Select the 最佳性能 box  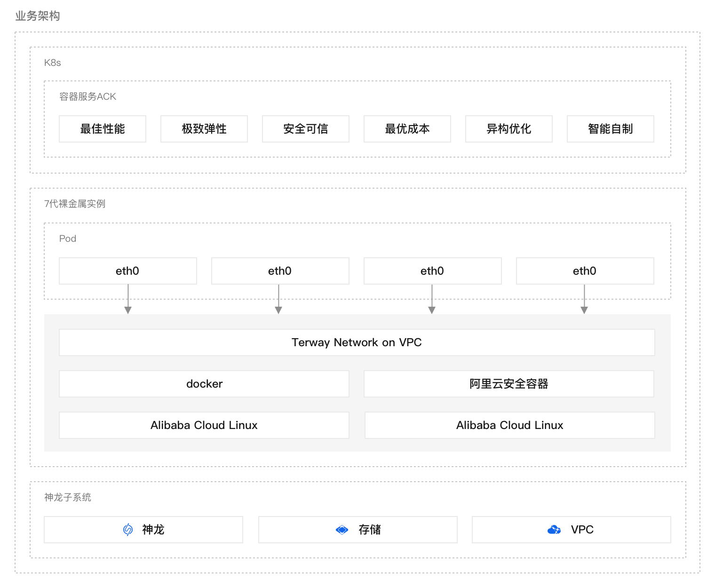pyautogui.click(x=103, y=129)
